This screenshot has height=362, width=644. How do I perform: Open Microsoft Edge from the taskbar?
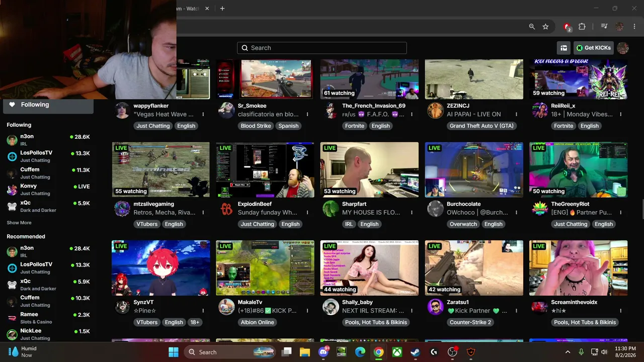(x=360, y=352)
